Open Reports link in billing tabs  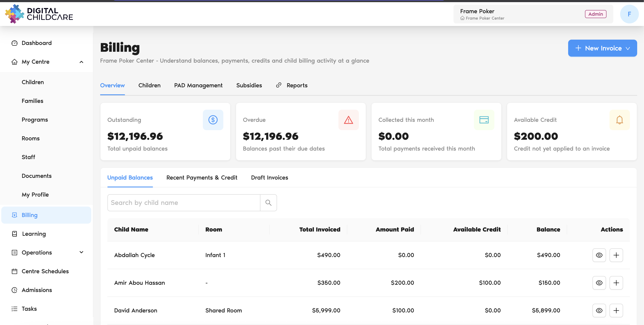coord(292,85)
